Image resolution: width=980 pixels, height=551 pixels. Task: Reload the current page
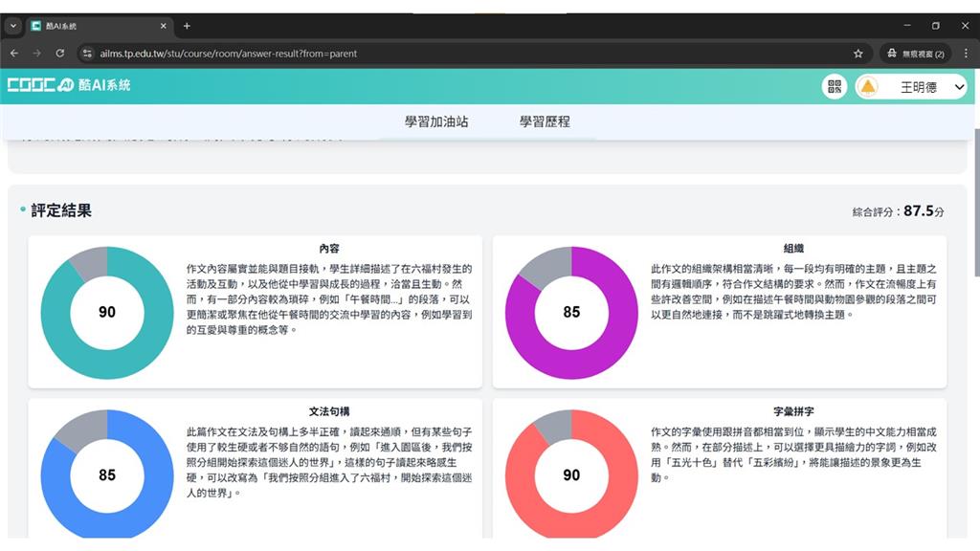click(x=59, y=54)
